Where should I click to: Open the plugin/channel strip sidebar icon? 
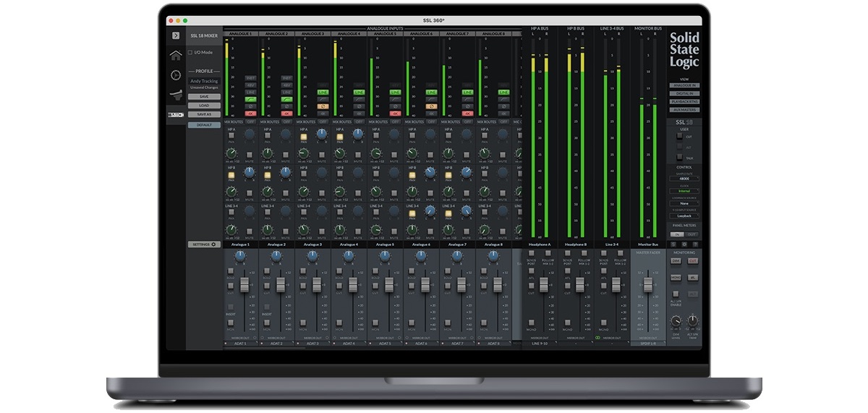pos(175,95)
